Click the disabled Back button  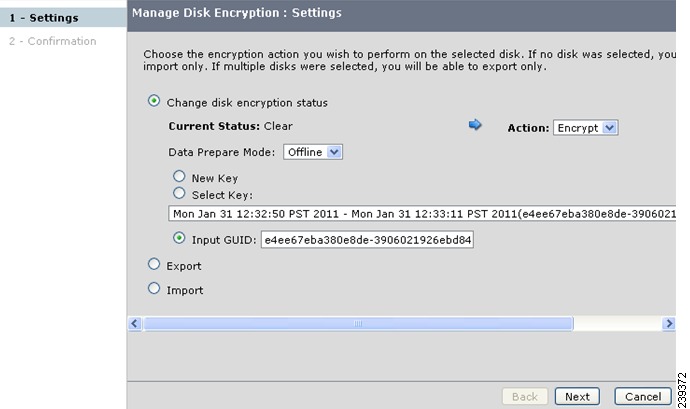coord(525,397)
